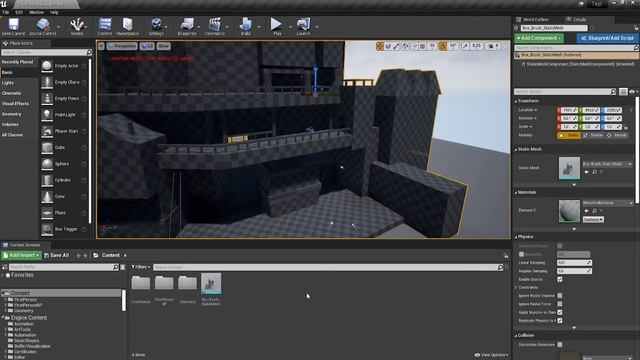Toggle Simulation Generates Hit Events checkbox
The height and width of the screenshot is (360, 640).
coord(560,345)
